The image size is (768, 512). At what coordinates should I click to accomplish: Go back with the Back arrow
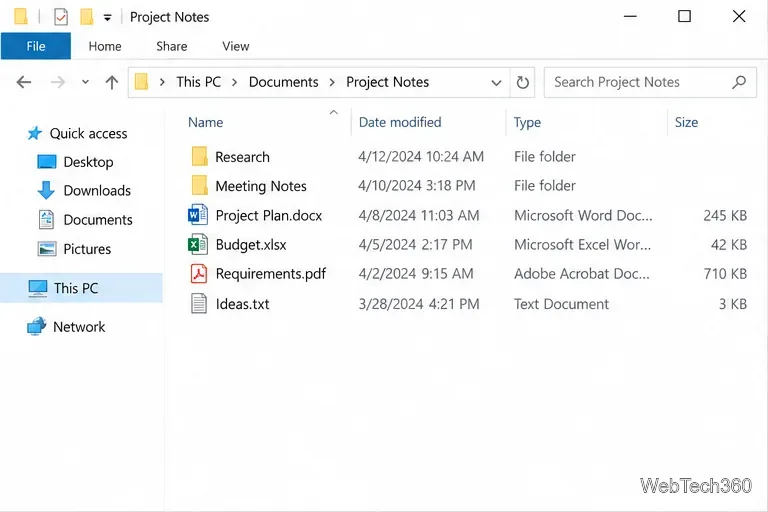(24, 82)
